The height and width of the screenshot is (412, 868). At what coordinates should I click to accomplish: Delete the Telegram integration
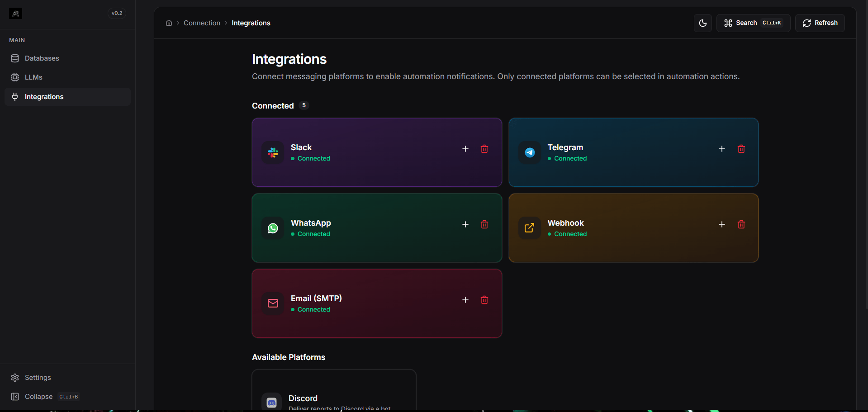pos(741,149)
